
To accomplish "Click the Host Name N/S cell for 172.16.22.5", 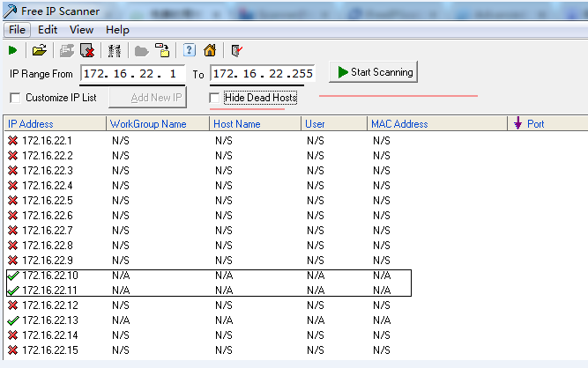I will [224, 201].
